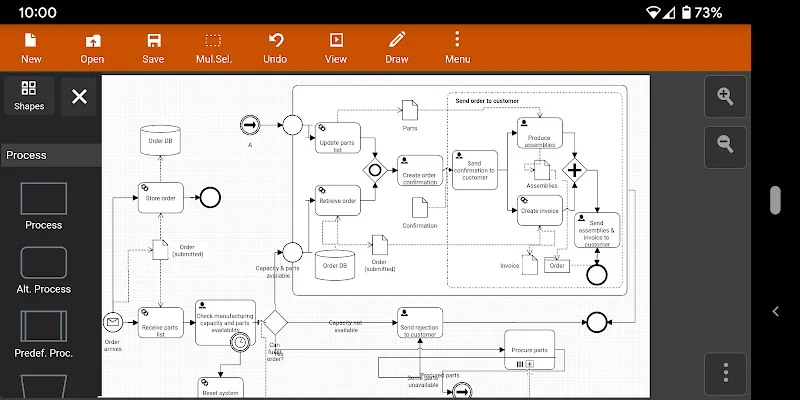Select the Draw pencil tool
800x400 pixels.
coord(397,47)
